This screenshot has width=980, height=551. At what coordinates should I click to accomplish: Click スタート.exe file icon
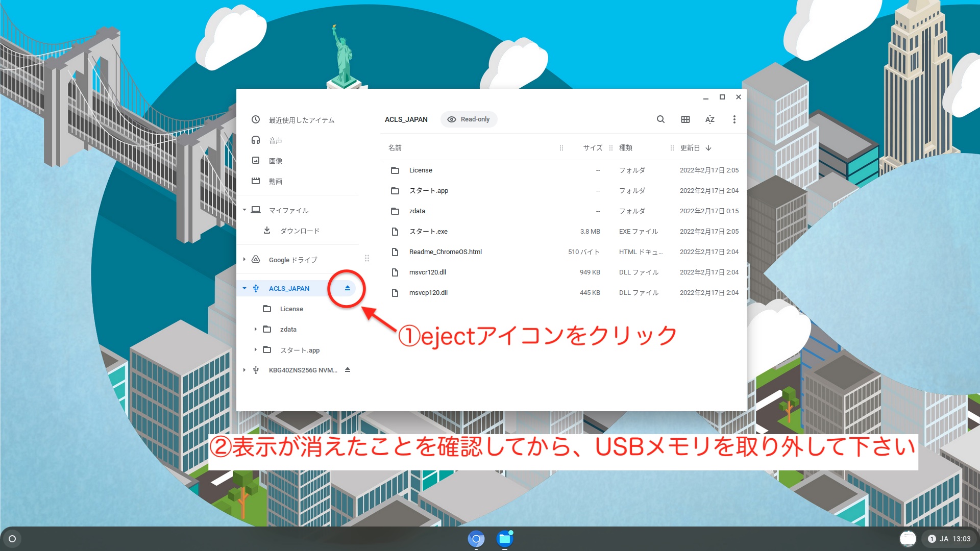(395, 232)
